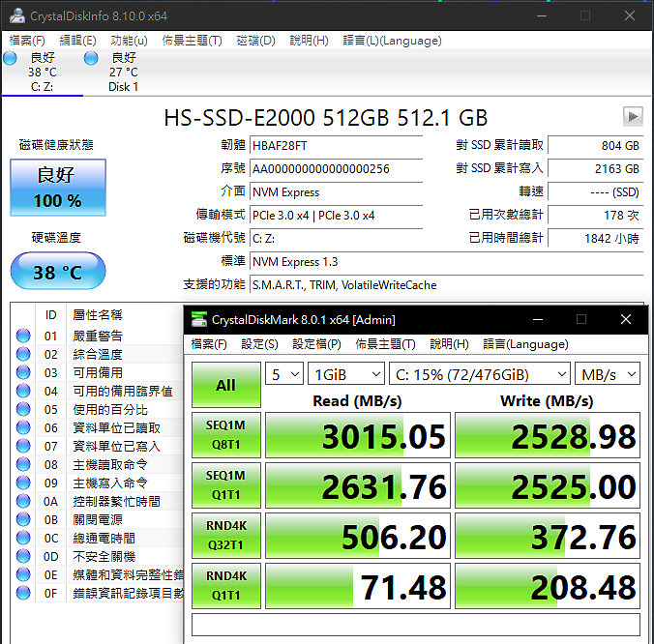Click the status orb for attribute 0F
654x644 pixels.
pos(23,593)
